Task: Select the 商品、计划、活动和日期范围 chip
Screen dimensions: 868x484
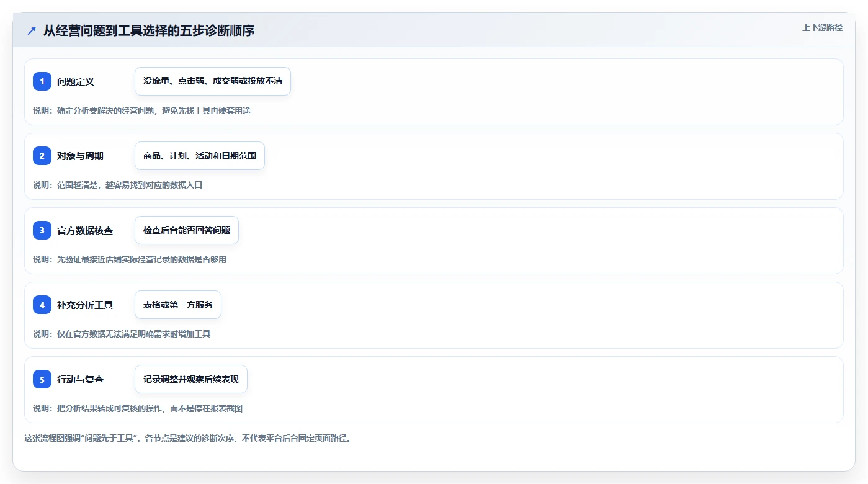Action: click(x=200, y=156)
